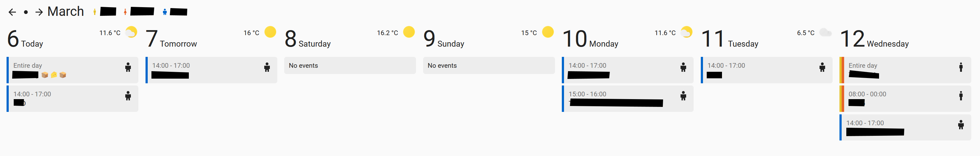This screenshot has width=980, height=156.
Task: Open Tuesday's 14:00 - 17:00 event
Action: pos(766,70)
